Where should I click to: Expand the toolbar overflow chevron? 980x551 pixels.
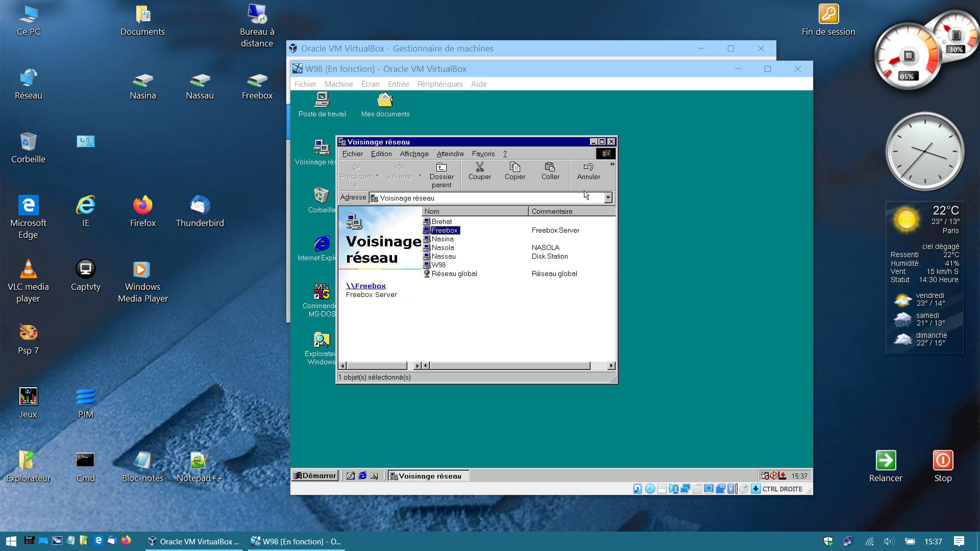click(x=612, y=164)
